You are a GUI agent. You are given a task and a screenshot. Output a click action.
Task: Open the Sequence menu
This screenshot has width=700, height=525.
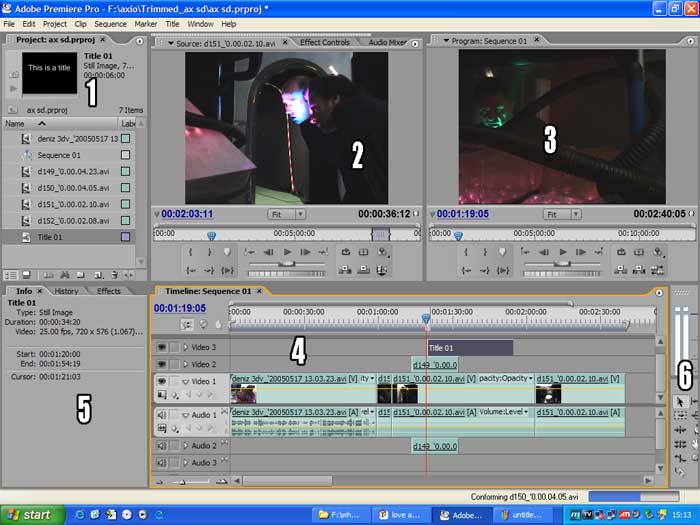tap(110, 24)
